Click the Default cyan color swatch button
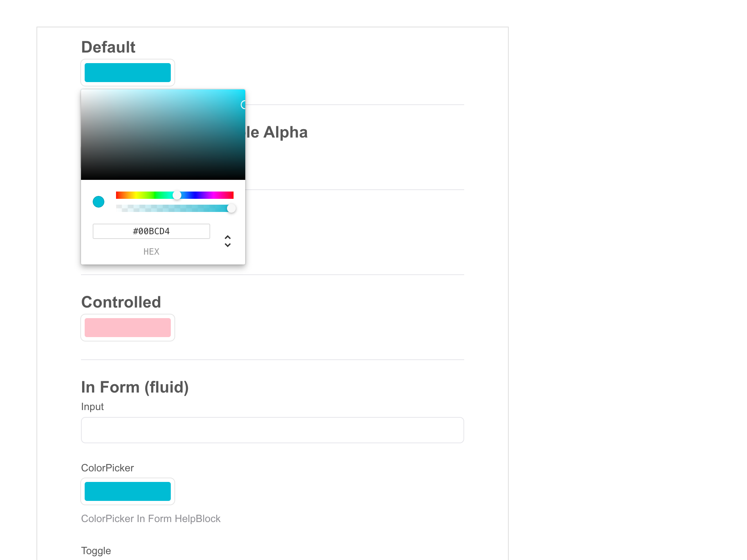The image size is (747, 560). pos(127,73)
